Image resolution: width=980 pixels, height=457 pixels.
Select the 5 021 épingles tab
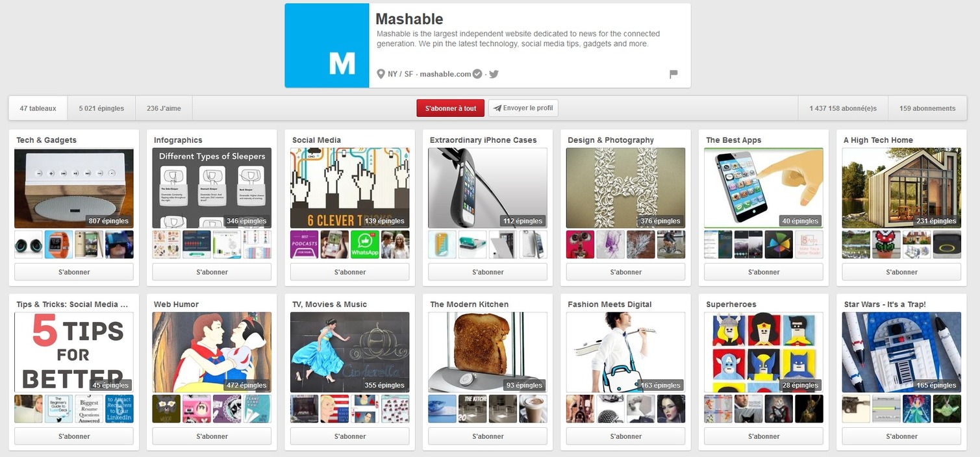(x=101, y=108)
